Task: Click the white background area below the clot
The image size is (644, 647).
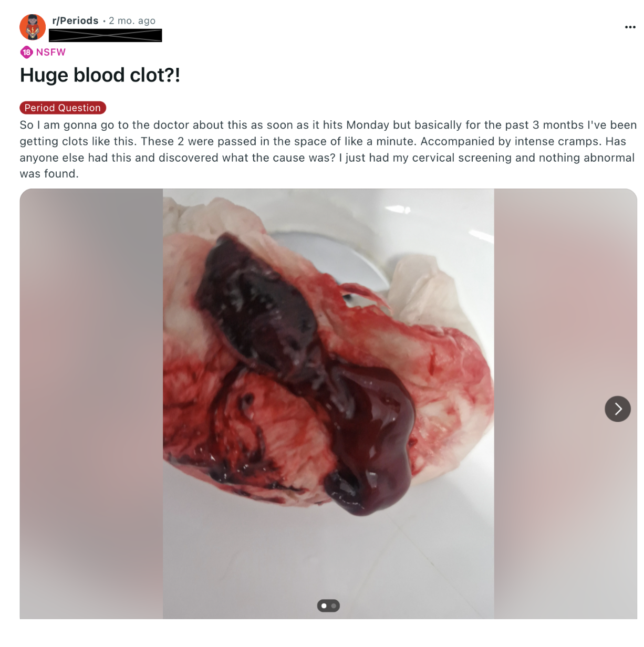Action: 328,562
